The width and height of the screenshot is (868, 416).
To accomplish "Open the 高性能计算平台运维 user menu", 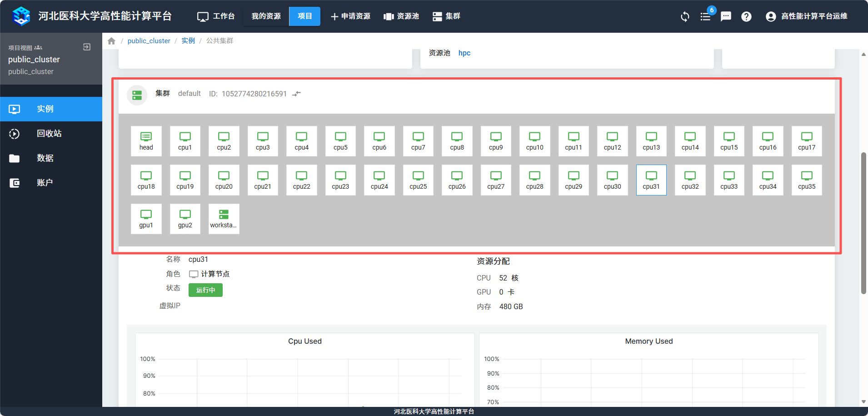I will pos(807,16).
